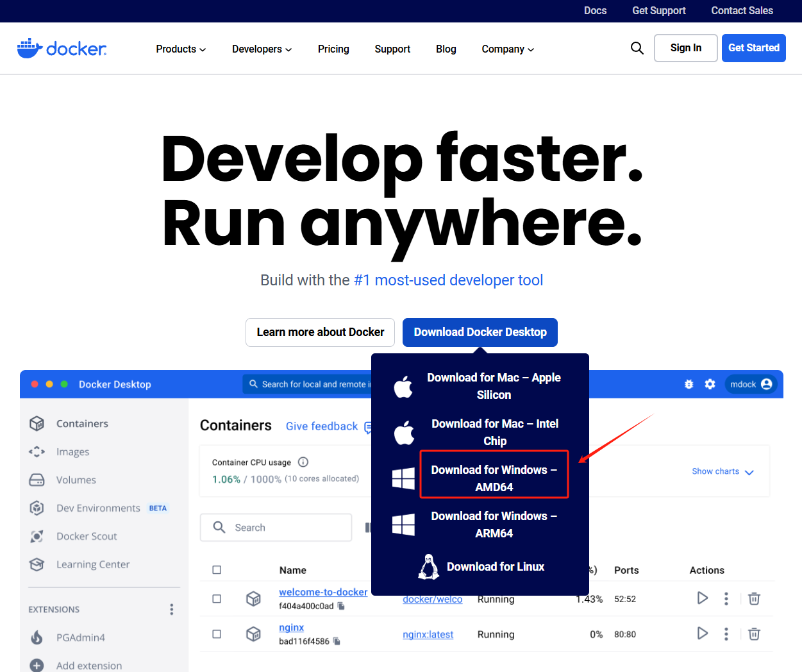Click Learn more about Docker
The width and height of the screenshot is (802, 672).
[321, 332]
